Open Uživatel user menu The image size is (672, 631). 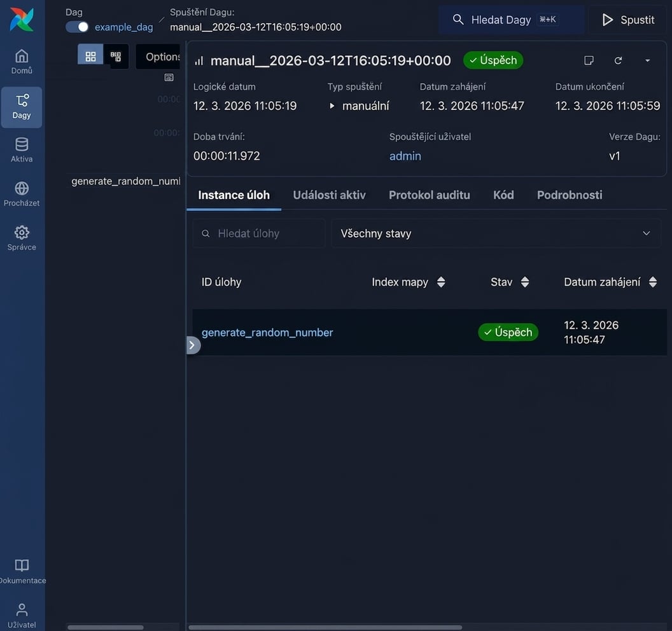pos(22,616)
